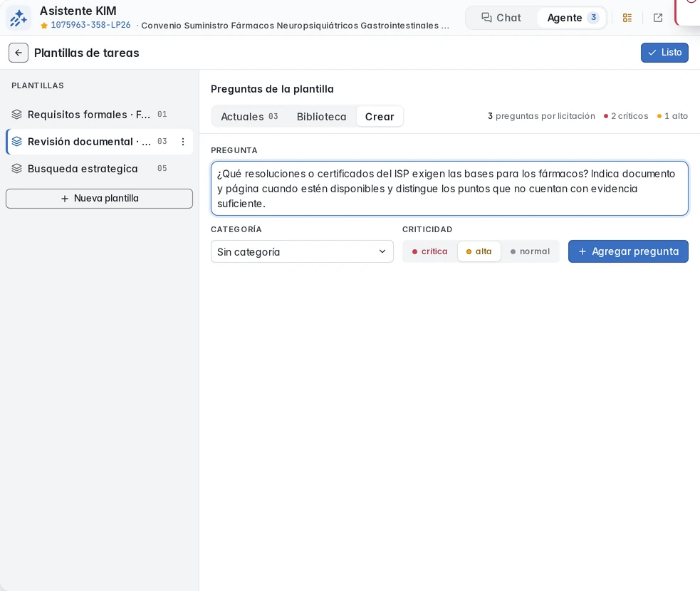
Task: Expand the Categoría dropdown
Action: click(302, 252)
